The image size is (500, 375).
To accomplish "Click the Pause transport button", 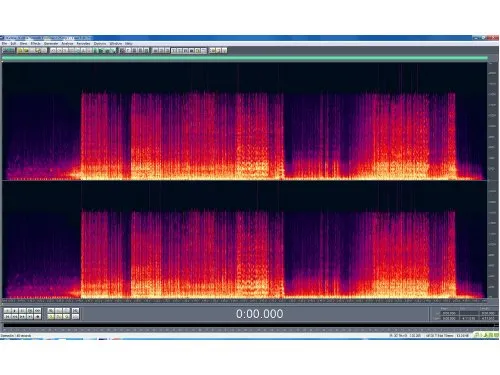I will [22, 311].
